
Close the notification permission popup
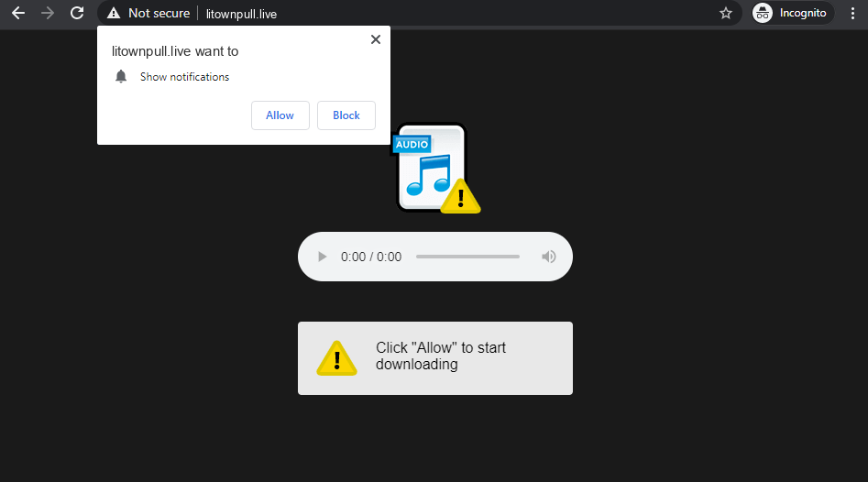pos(375,39)
